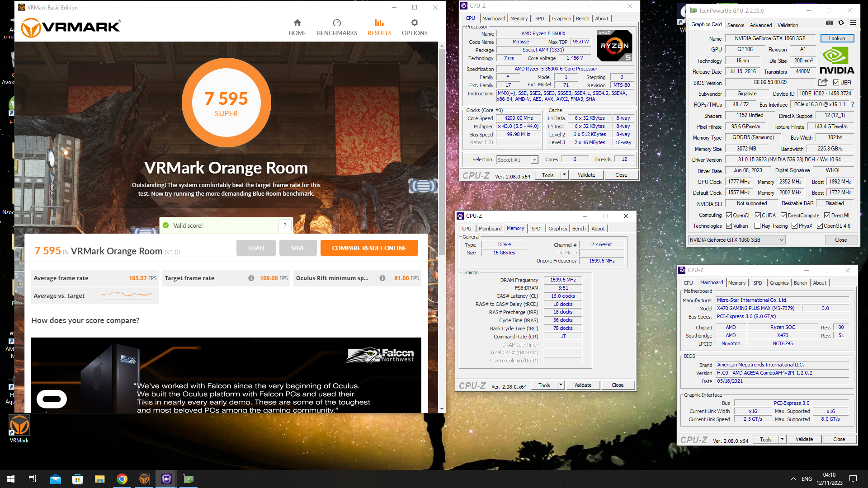
Task: Click the ENG language indicator
Action: point(807,479)
